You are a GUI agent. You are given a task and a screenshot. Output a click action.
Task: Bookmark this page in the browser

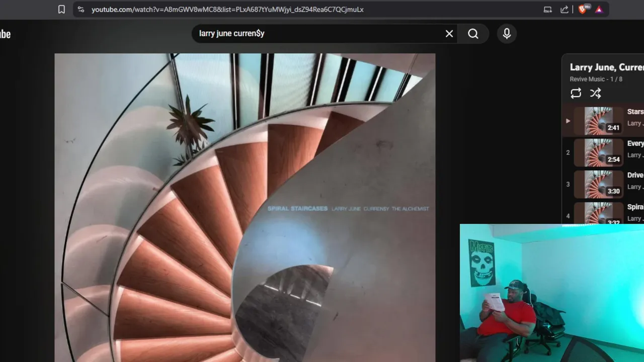pyautogui.click(x=61, y=10)
